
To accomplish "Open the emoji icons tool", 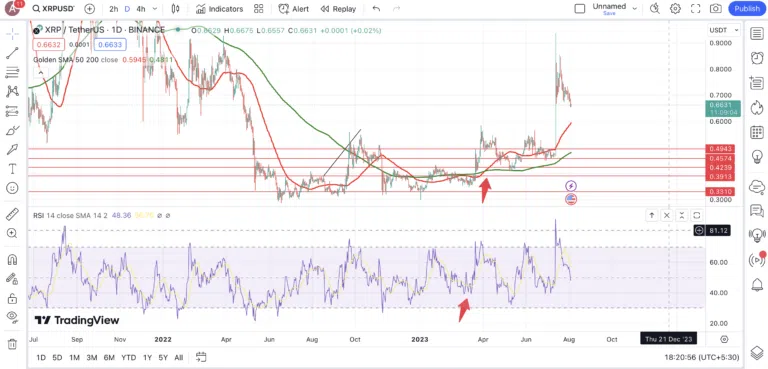I will click(x=12, y=188).
